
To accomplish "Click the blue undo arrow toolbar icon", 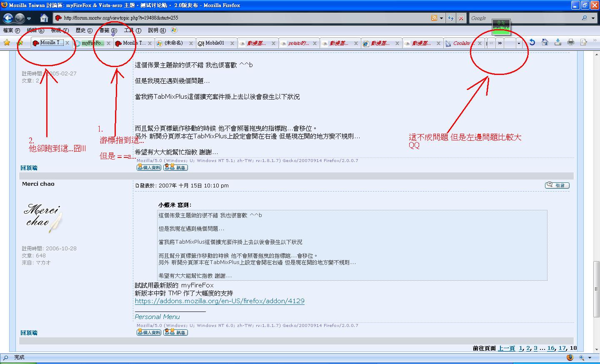I will coord(532,42).
